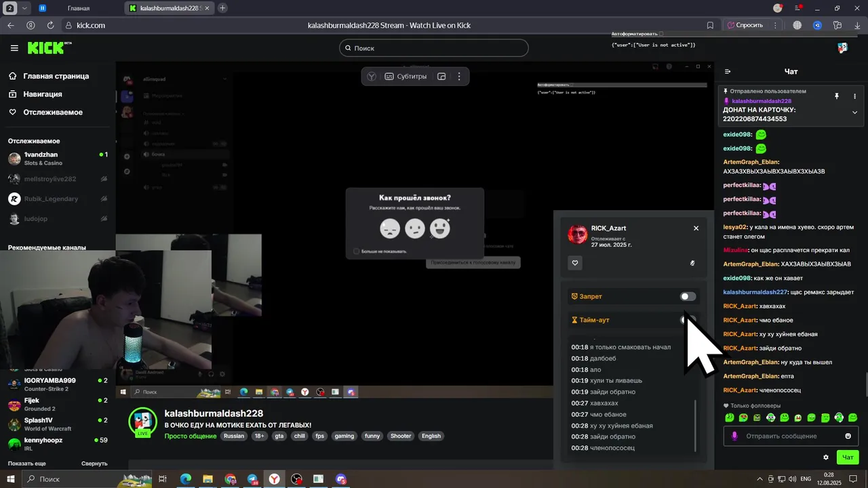
Task: Click the Субтитры subtitles button on player
Action: pos(406,77)
